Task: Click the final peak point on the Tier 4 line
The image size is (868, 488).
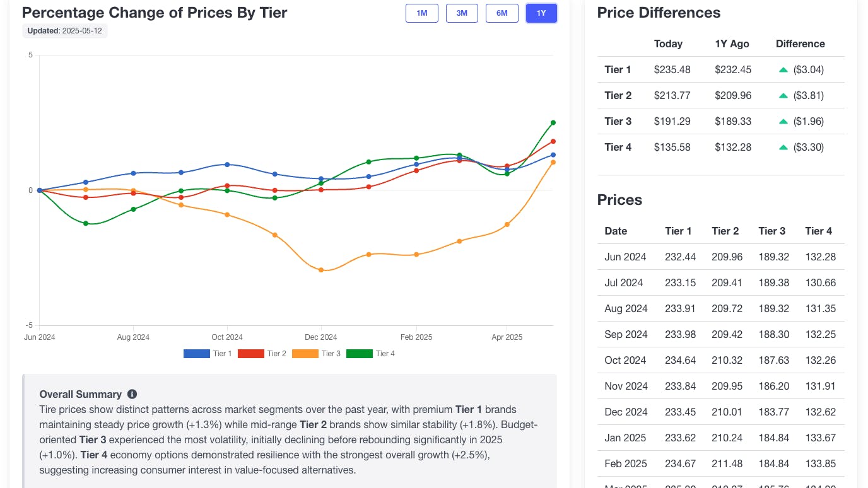Action: click(x=553, y=122)
